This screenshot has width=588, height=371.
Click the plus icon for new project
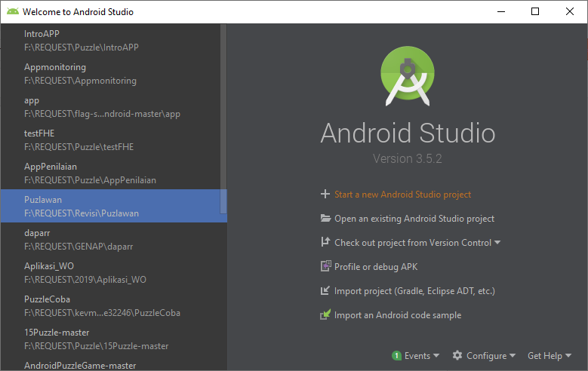325,194
